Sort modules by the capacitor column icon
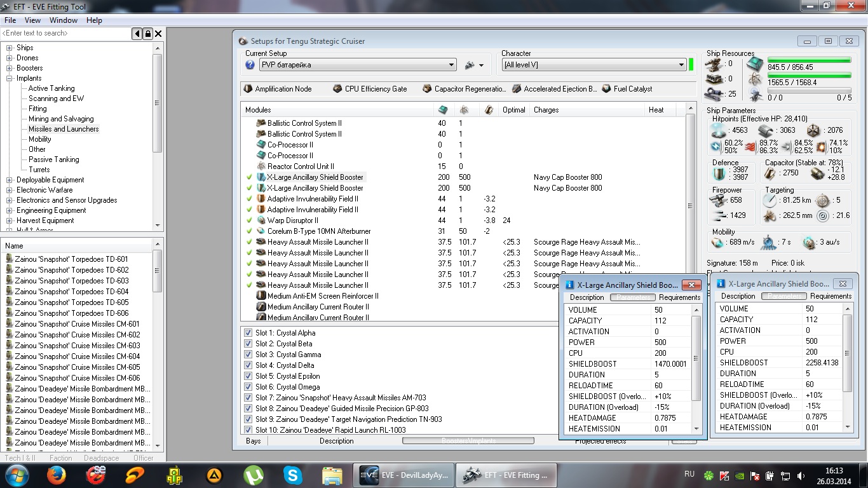 pos(488,110)
